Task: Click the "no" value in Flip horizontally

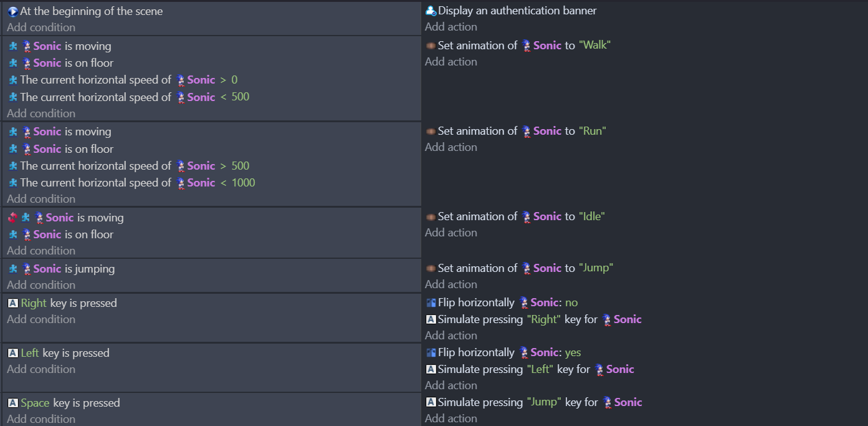Action: pyautogui.click(x=571, y=303)
